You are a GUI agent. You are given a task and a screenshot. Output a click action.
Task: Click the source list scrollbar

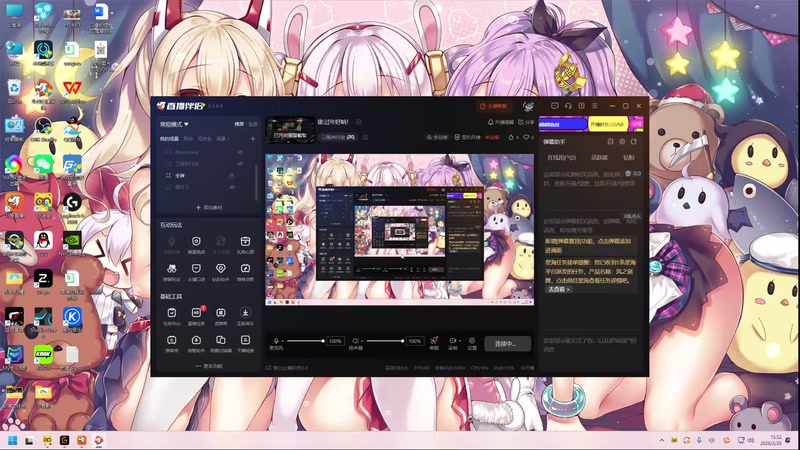point(257,181)
